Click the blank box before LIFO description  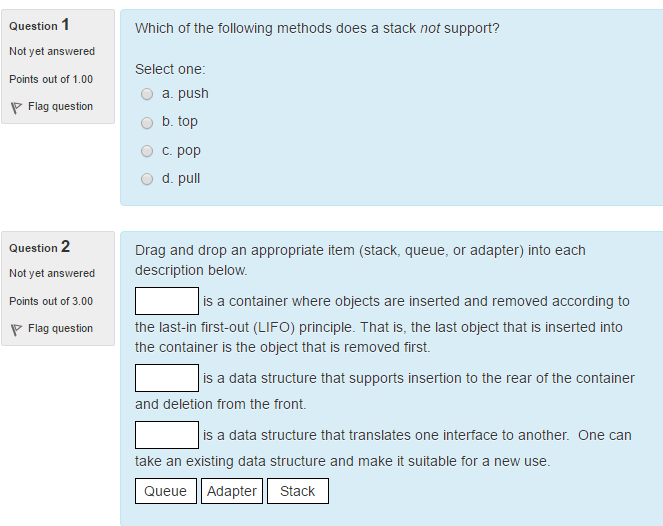[x=167, y=301]
